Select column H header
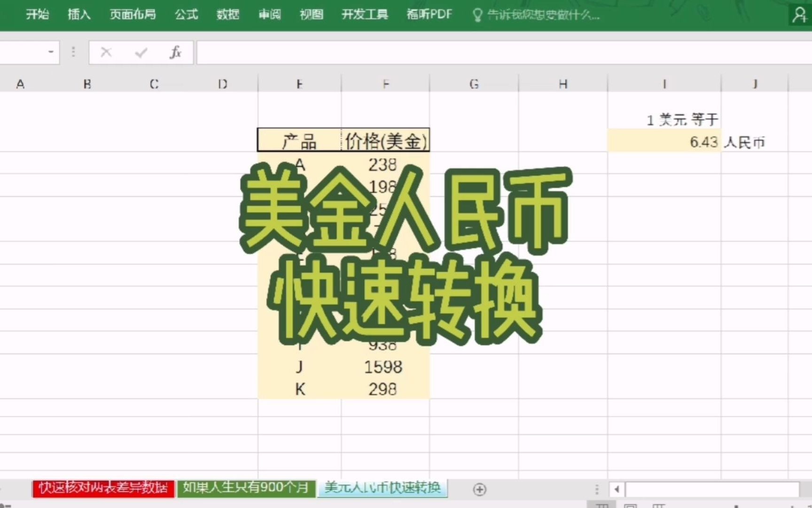Image resolution: width=812 pixels, height=508 pixels. click(563, 84)
